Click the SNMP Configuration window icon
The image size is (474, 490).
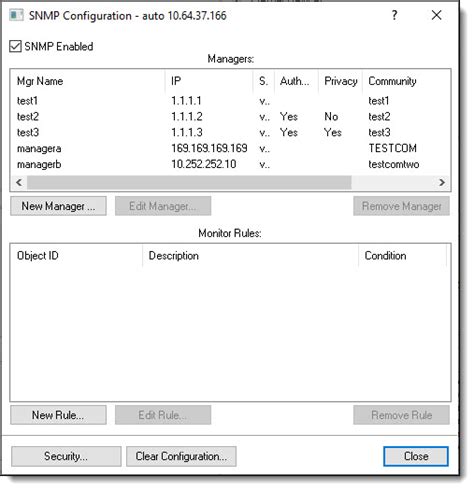pyautogui.click(x=16, y=15)
